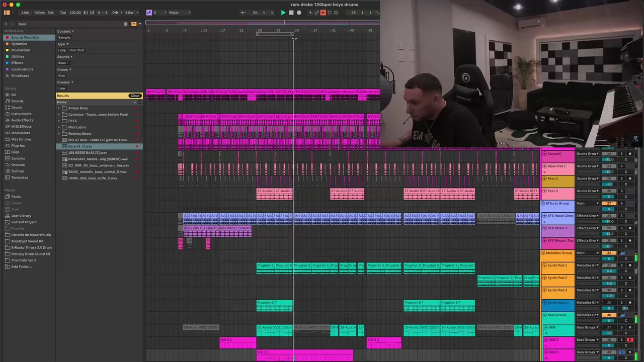Toggle the Loop filter tag
This screenshot has height=362, width=644.
[62, 50]
